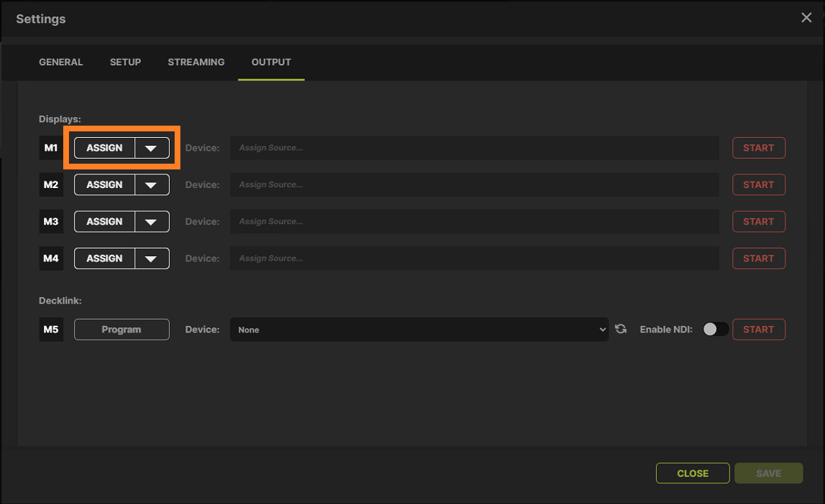825x504 pixels.
Task: Click the refresh icon beside the Decklink device dropdown
Action: click(x=620, y=329)
